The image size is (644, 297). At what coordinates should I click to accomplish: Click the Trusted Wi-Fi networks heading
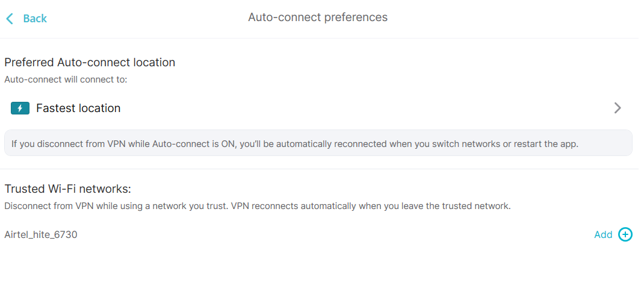(68, 189)
